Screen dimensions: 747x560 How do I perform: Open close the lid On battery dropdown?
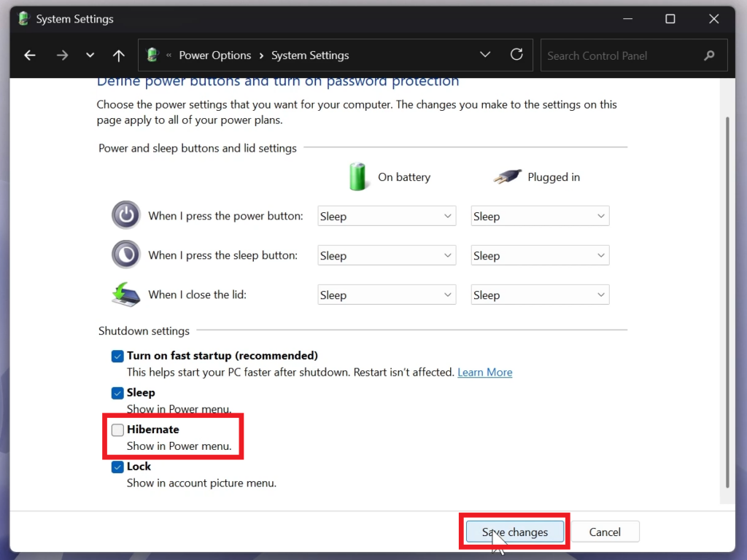387,295
